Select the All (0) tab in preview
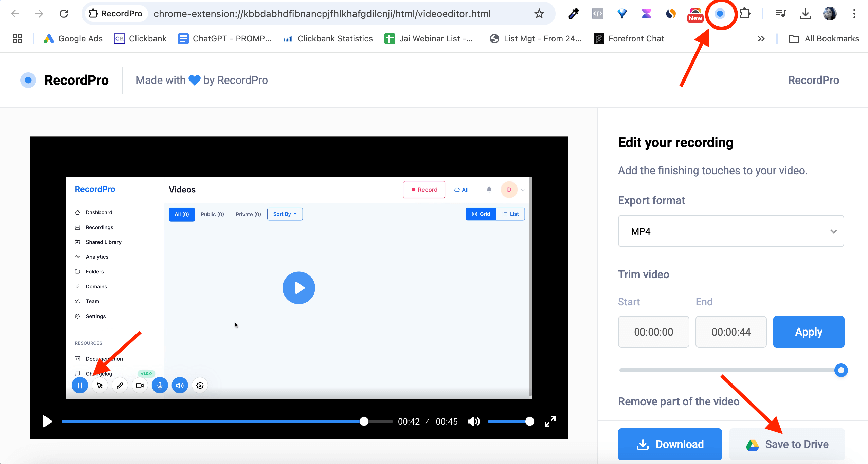The height and width of the screenshot is (464, 868). point(182,214)
